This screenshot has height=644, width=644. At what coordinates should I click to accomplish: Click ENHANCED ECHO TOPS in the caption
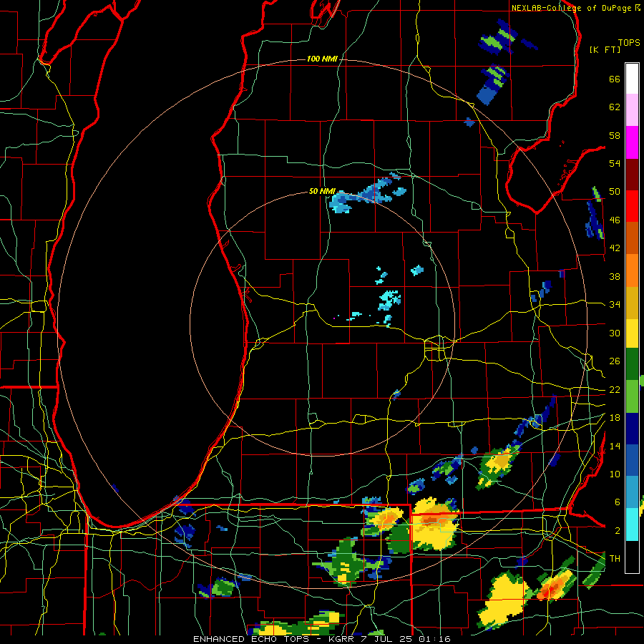[251, 639]
